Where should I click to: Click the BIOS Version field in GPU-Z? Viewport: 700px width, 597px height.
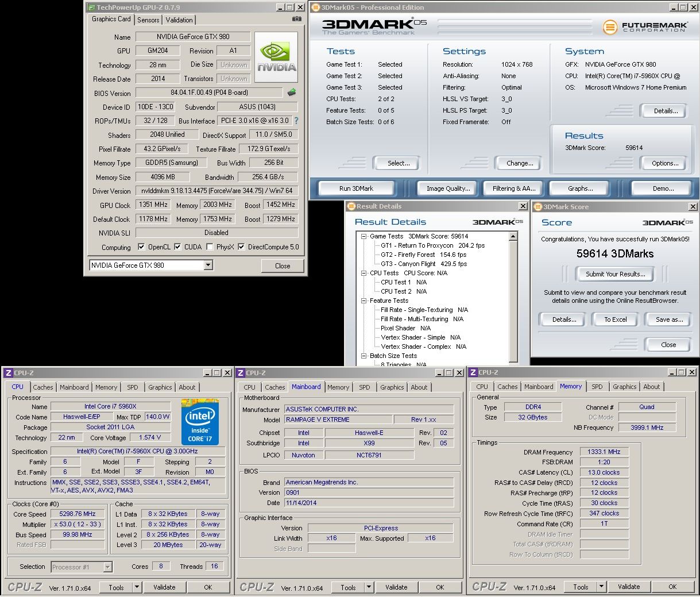209,93
